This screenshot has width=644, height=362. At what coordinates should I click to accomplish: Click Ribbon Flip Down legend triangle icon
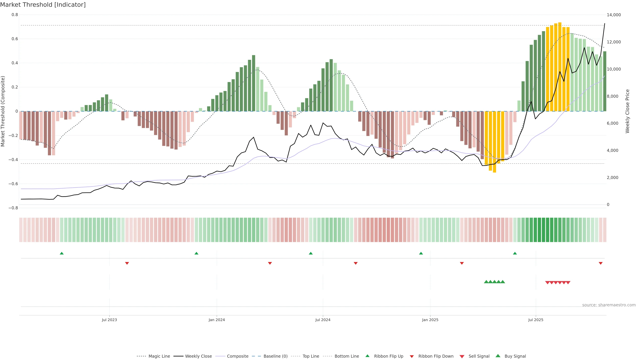(412, 356)
